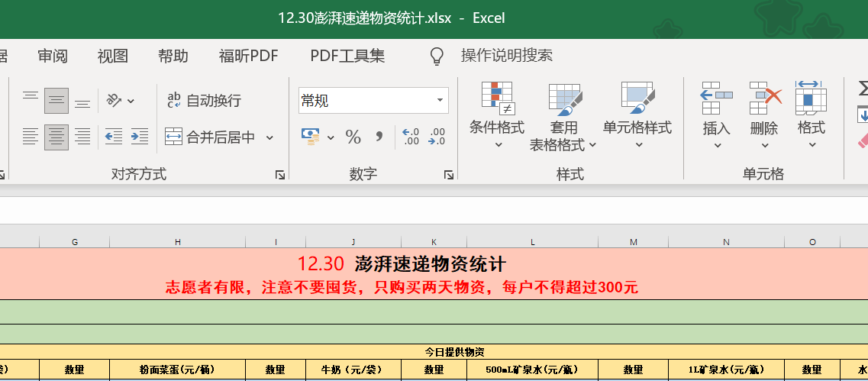Increase decimal places
Viewport: 868px width, 381px height.
(411, 137)
